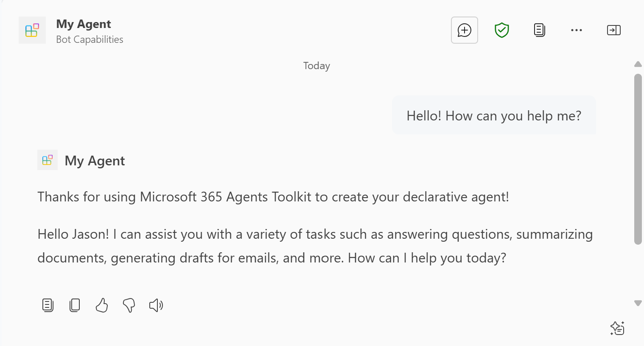Start a new chat conversation
This screenshot has height=346, width=644.
coord(464,30)
